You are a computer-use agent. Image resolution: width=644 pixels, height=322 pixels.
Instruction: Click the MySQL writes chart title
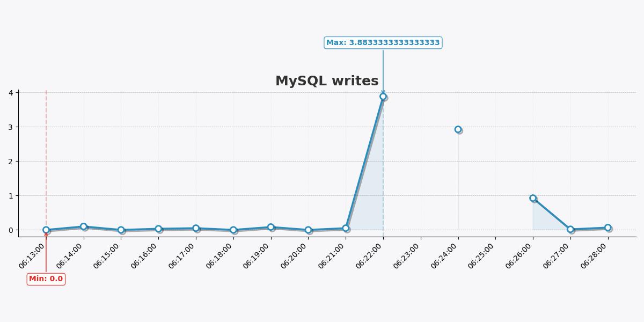(327, 81)
